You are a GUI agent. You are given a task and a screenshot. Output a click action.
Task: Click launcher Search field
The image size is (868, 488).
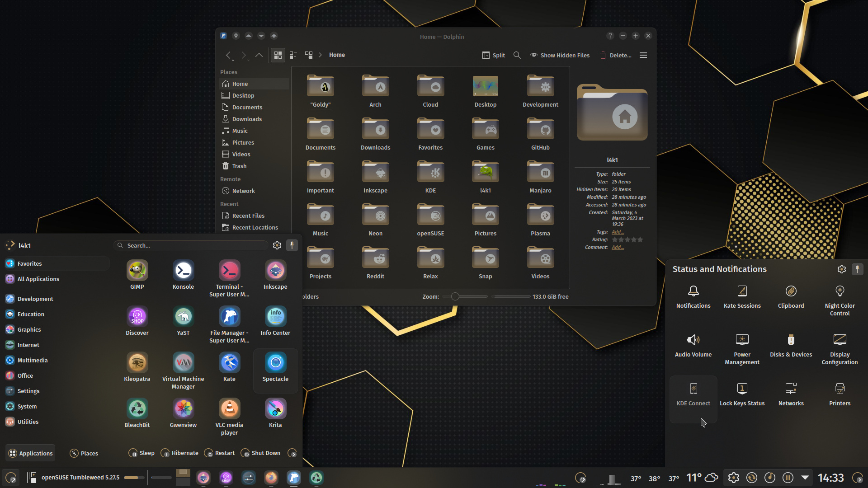click(191, 245)
